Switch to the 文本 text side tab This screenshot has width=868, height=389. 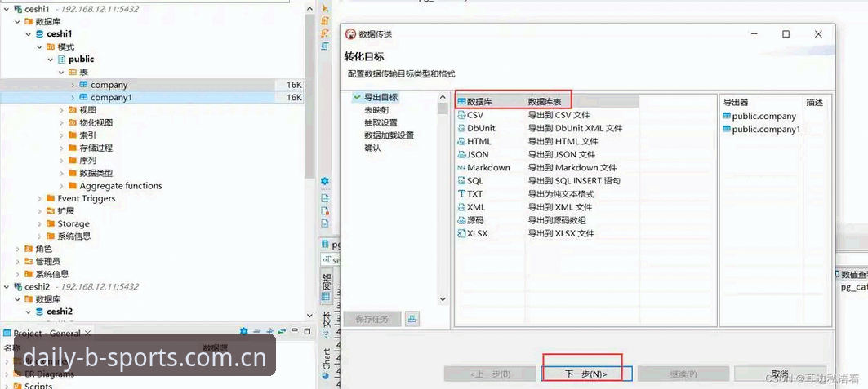[326, 323]
